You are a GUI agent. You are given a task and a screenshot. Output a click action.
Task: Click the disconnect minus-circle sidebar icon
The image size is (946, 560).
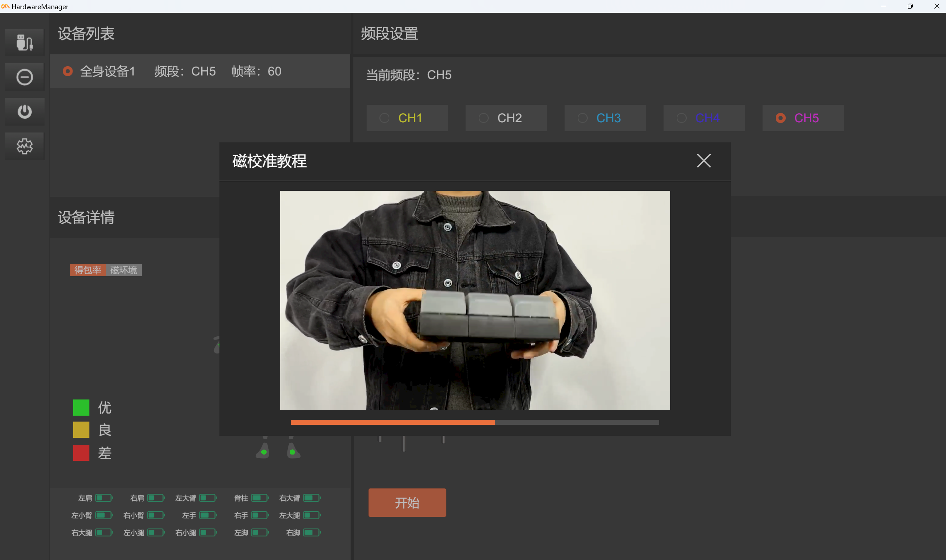(x=24, y=77)
